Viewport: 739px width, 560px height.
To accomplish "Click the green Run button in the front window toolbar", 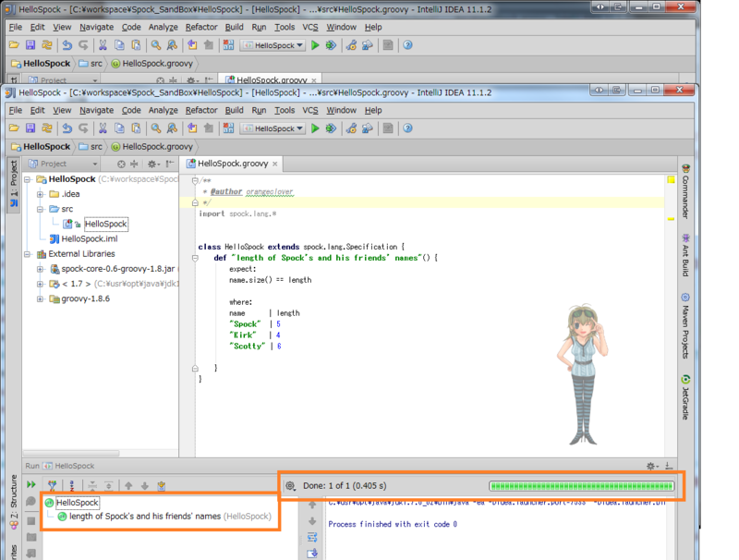I will 315,128.
